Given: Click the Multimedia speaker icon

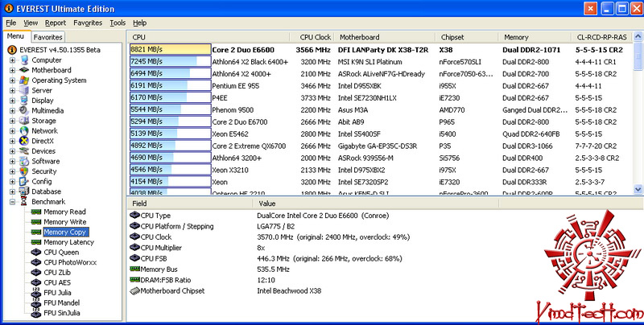Looking at the screenshot, I should 24,110.
